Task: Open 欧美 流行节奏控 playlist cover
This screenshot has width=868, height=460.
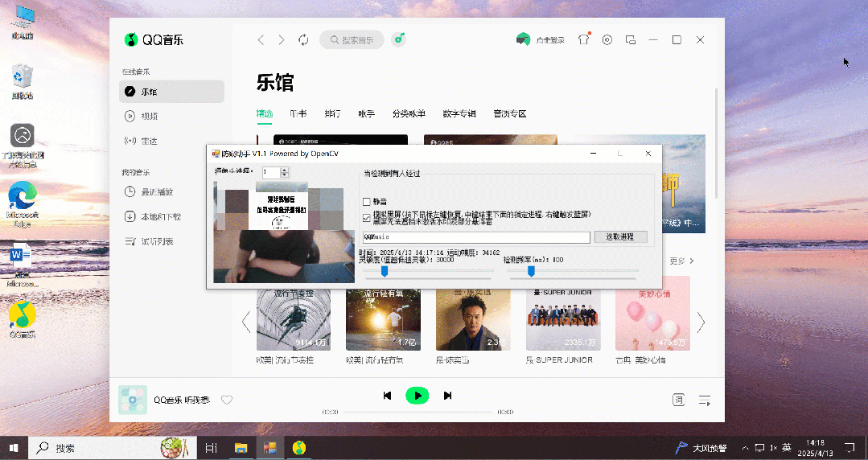Action: [294, 319]
